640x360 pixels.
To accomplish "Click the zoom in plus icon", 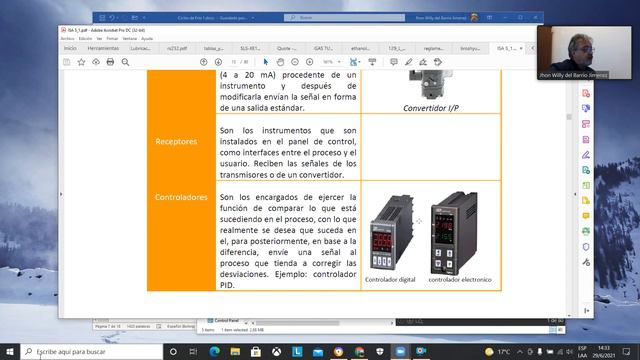I will 309,62.
